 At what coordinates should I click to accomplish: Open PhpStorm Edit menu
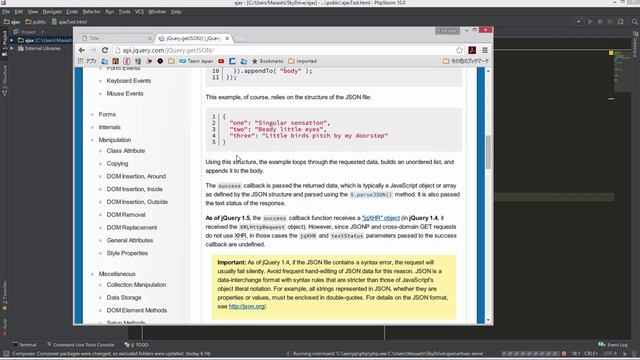pos(19,12)
